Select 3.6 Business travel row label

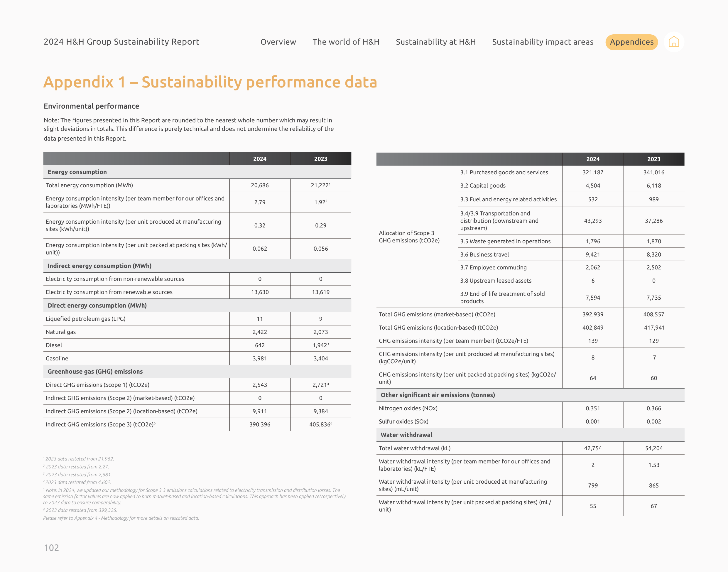484,254
